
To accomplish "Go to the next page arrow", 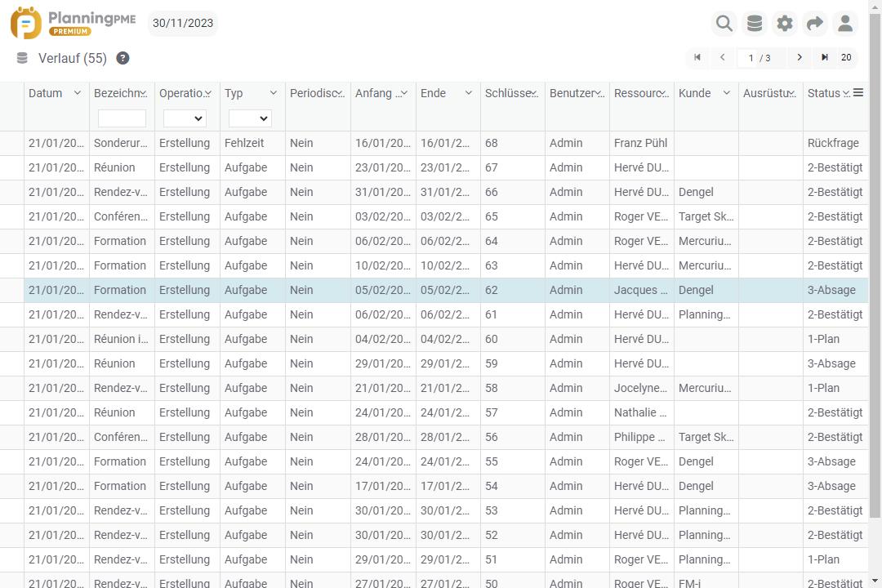I will point(800,57).
